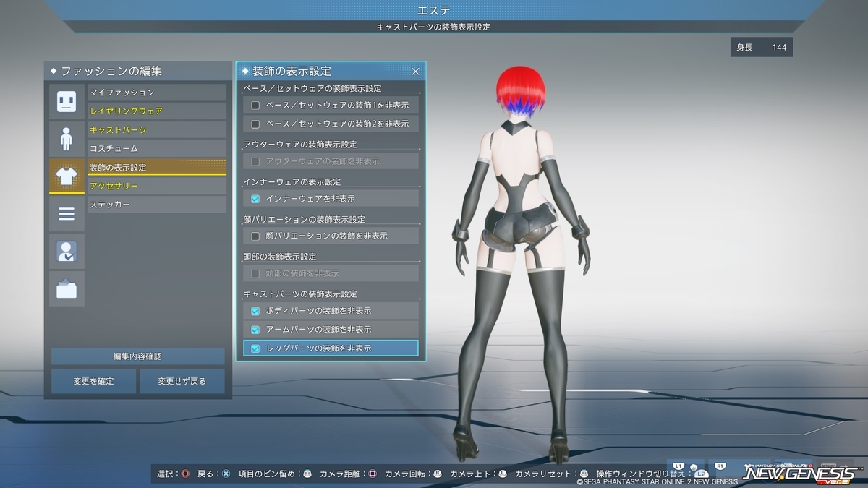The height and width of the screenshot is (488, 868).
Task: Select the character card icon
Action: (x=67, y=251)
